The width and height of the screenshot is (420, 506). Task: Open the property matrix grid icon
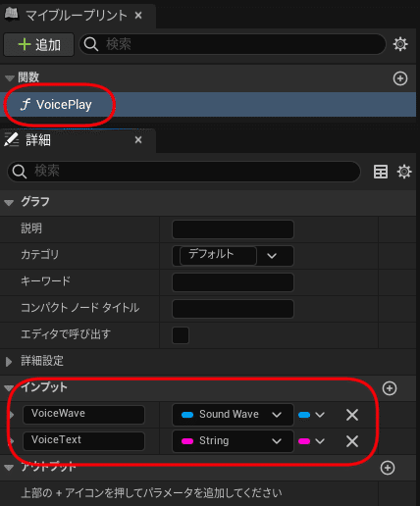point(381,172)
